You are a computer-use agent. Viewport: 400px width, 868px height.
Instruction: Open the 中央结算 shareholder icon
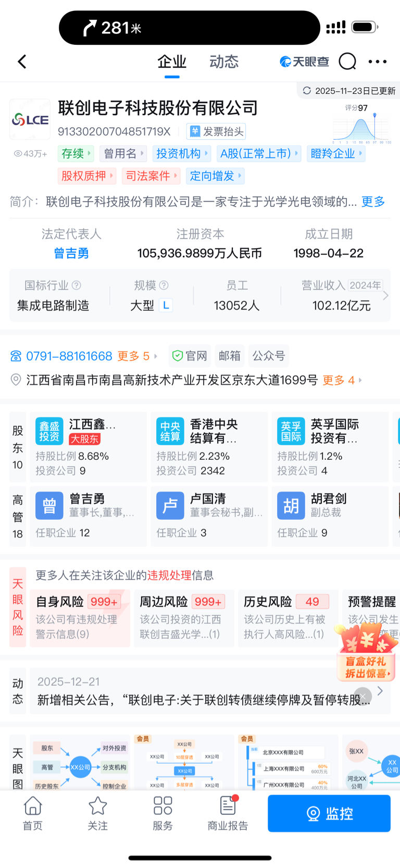[170, 431]
